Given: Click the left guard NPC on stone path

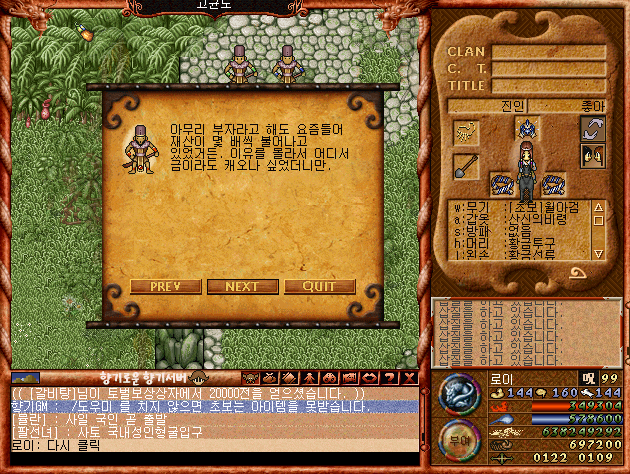Looking at the screenshot, I should pos(240,65).
